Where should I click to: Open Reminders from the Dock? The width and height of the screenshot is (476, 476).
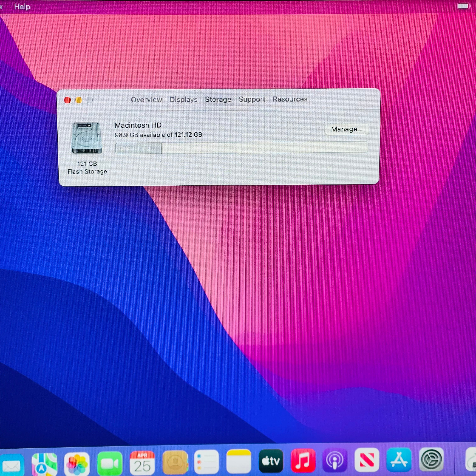click(207, 462)
